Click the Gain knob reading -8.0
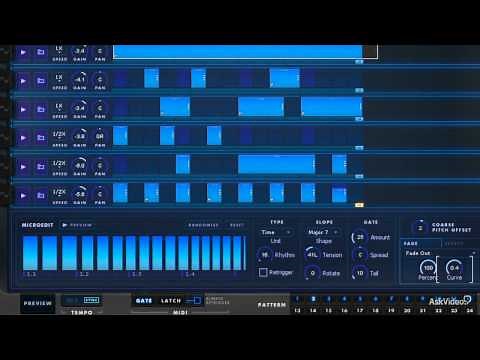Viewport: 480px width, 360px height. (80, 165)
